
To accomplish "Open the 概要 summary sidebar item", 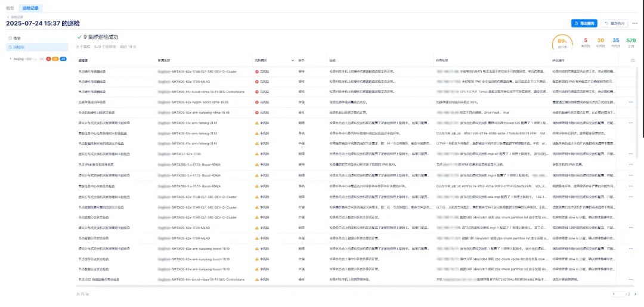I will click(x=17, y=38).
